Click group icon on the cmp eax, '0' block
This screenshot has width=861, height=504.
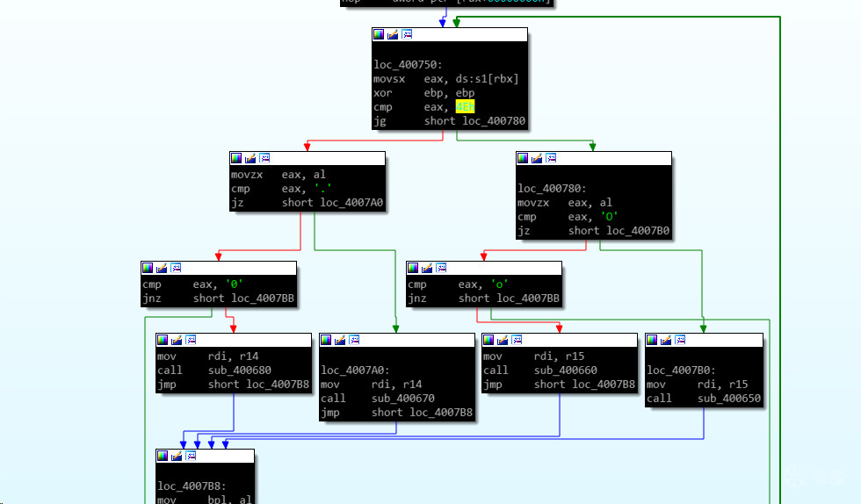176,268
